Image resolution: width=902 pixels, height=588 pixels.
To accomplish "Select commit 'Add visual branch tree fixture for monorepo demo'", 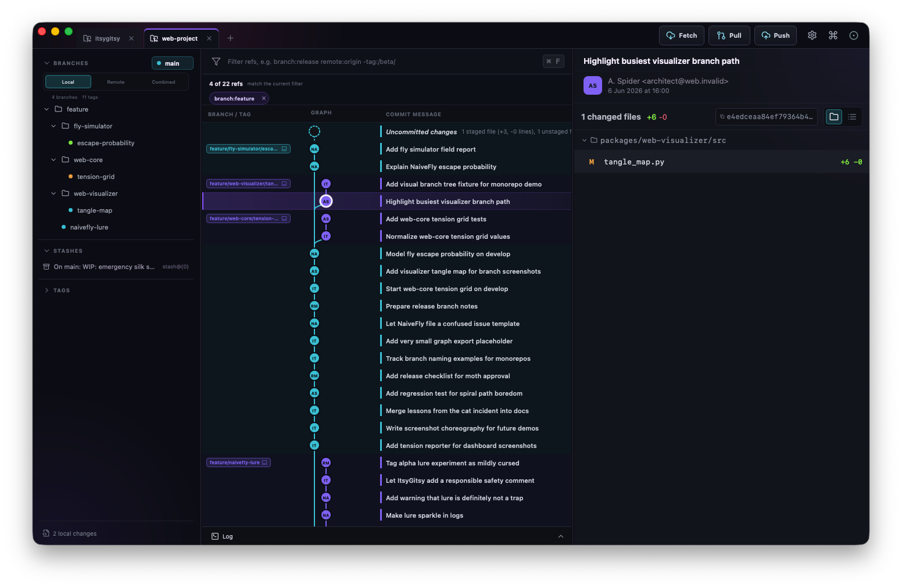I will click(386, 184).
